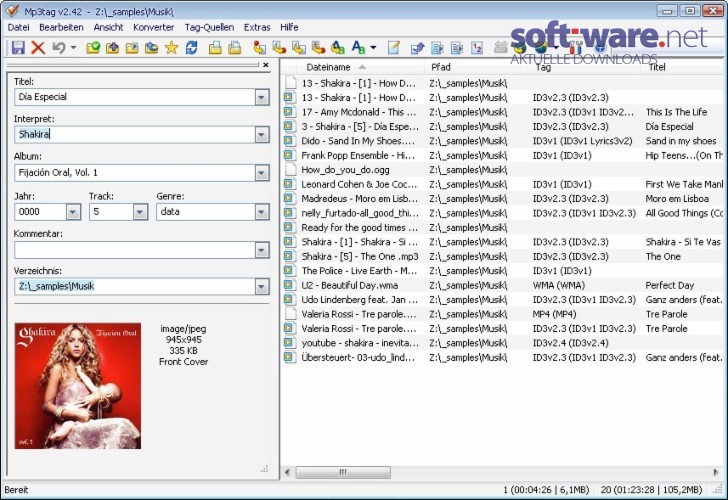Open the Tag-Quellen menu
This screenshot has height=500, width=728.
[x=209, y=27]
